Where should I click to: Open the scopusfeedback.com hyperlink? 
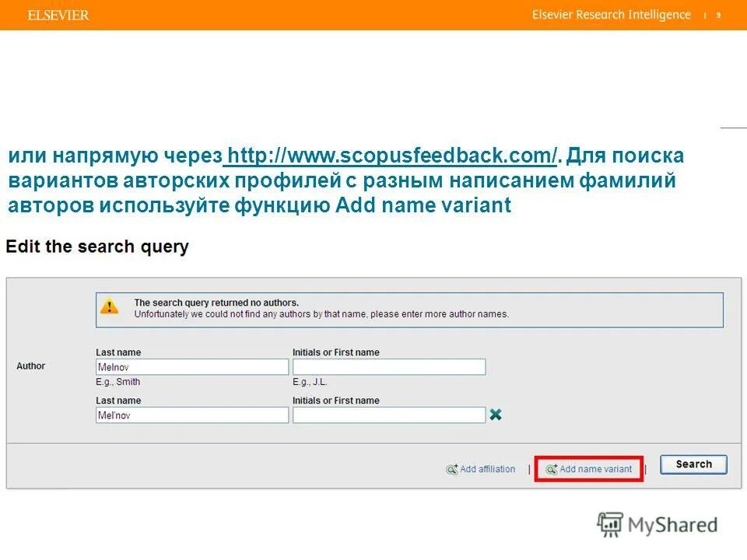click(x=391, y=156)
